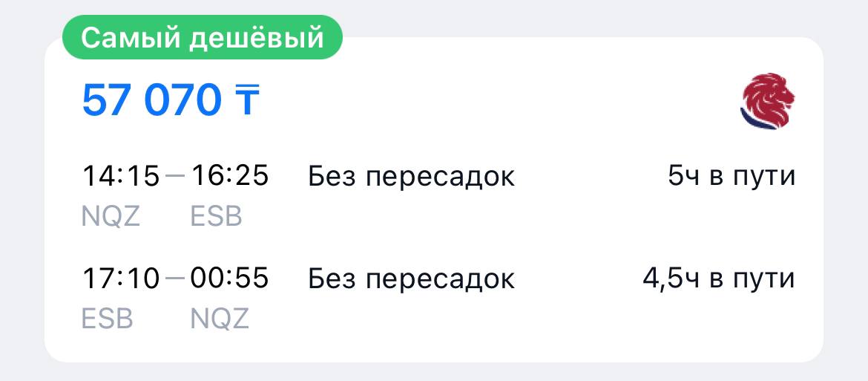
Task: Click the dash between 17:10 and 00:55
Action: (x=176, y=279)
